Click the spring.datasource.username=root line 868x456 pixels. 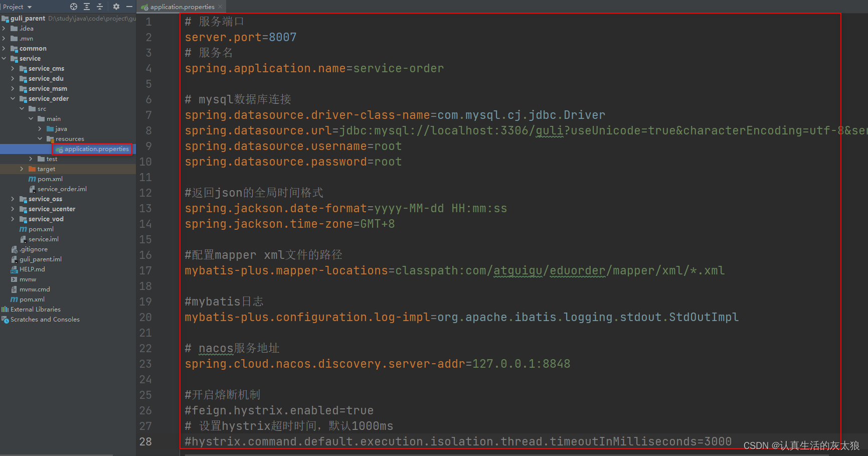(x=293, y=146)
